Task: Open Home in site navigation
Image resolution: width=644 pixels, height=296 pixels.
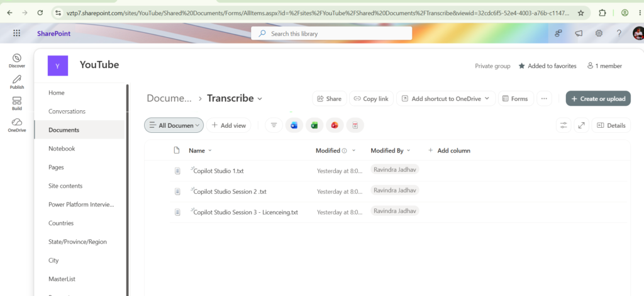Action: (x=56, y=93)
